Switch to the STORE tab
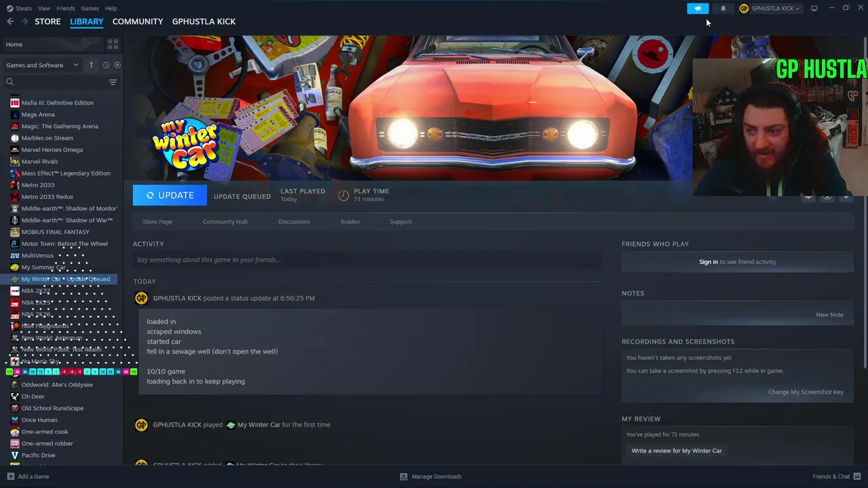 (x=47, y=22)
